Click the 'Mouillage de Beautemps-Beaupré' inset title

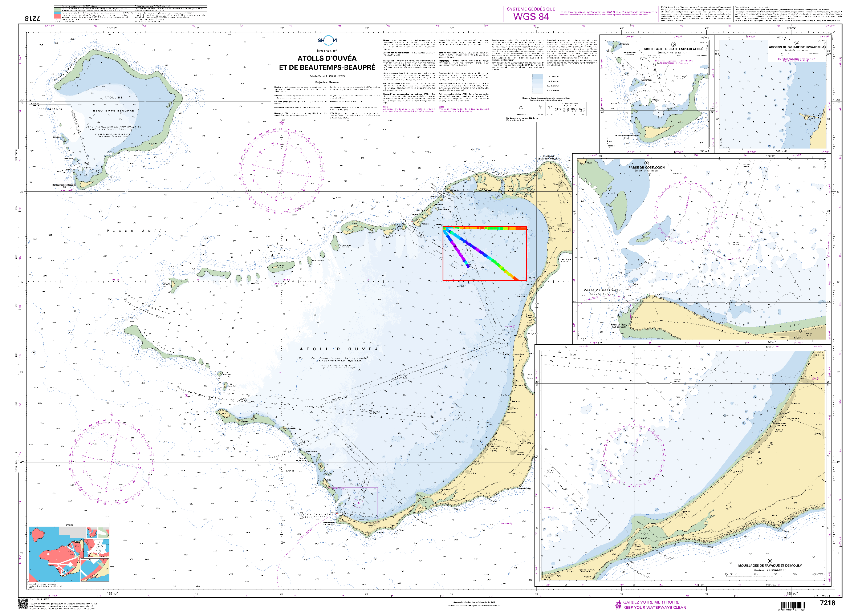pos(674,49)
